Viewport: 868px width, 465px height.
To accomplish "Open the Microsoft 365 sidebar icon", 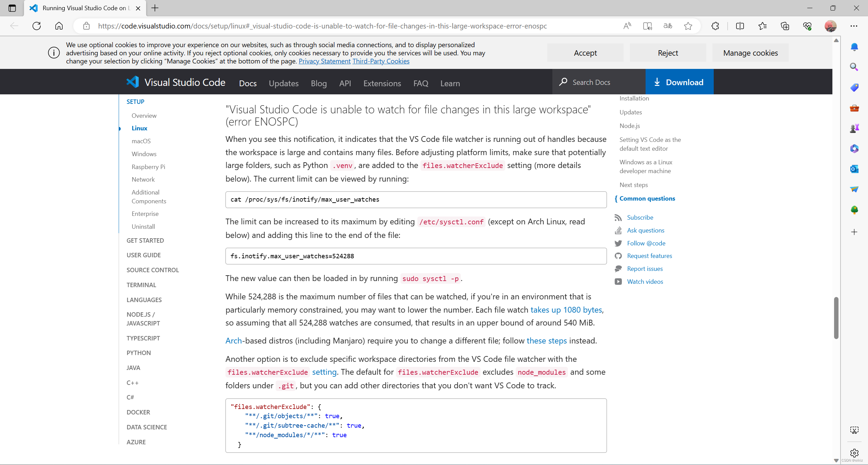I will tap(854, 148).
